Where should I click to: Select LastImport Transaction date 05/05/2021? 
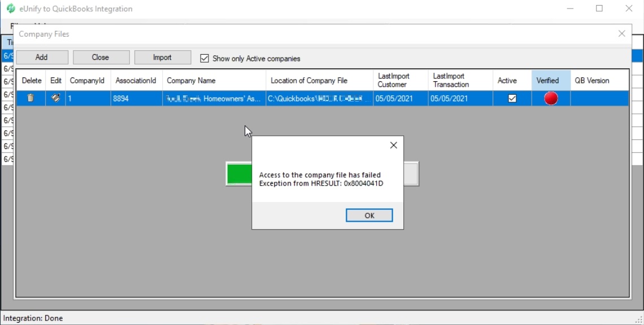coord(460,99)
